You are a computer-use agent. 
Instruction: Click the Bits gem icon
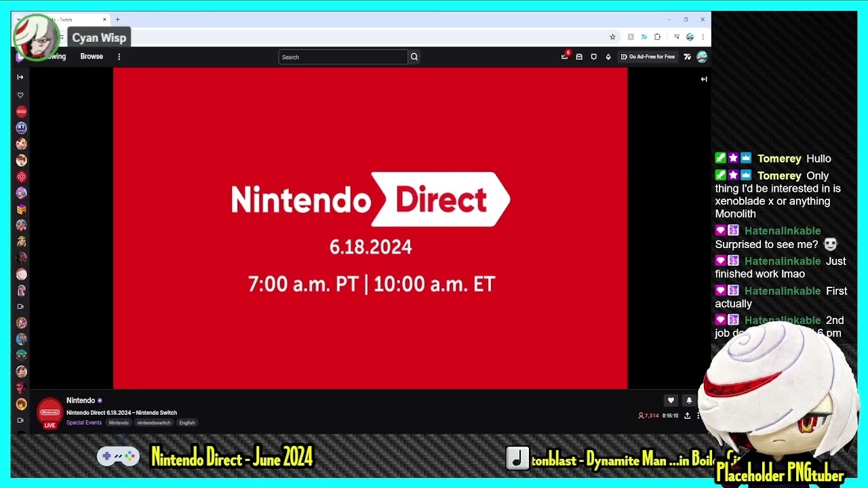(x=608, y=57)
